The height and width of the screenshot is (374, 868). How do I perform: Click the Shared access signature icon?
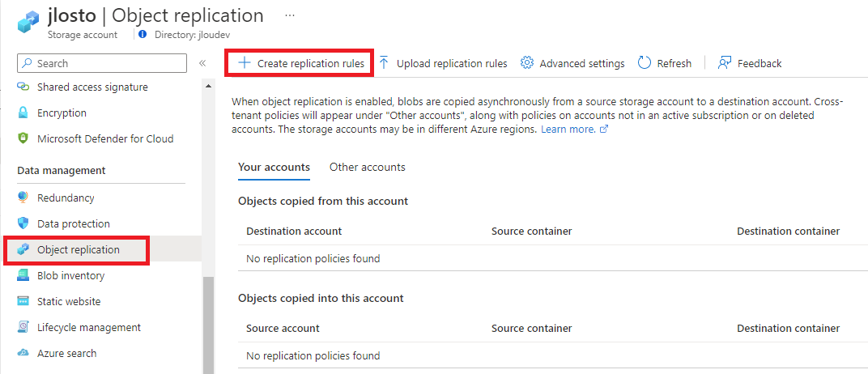point(23,87)
